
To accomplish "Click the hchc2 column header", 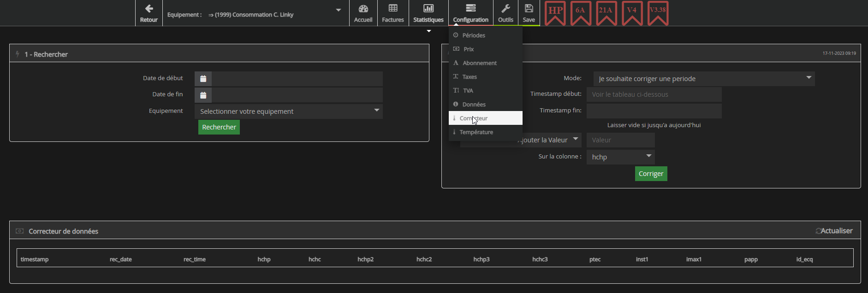I will pos(424,259).
